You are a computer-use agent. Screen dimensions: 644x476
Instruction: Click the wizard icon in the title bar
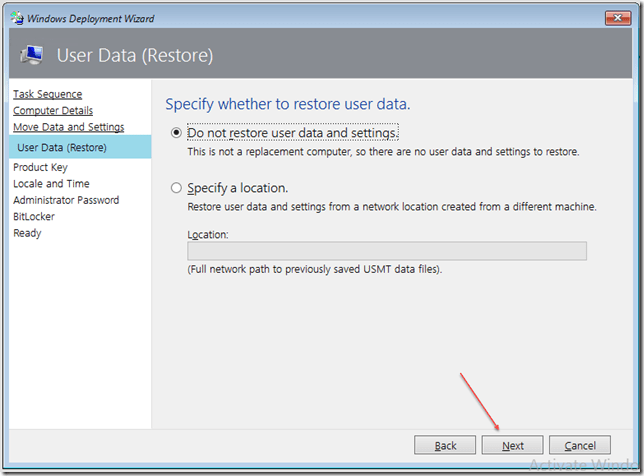click(15, 19)
